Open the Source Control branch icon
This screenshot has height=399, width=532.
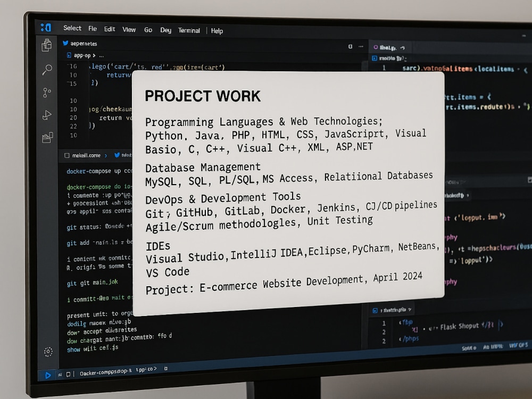pyautogui.click(x=47, y=92)
